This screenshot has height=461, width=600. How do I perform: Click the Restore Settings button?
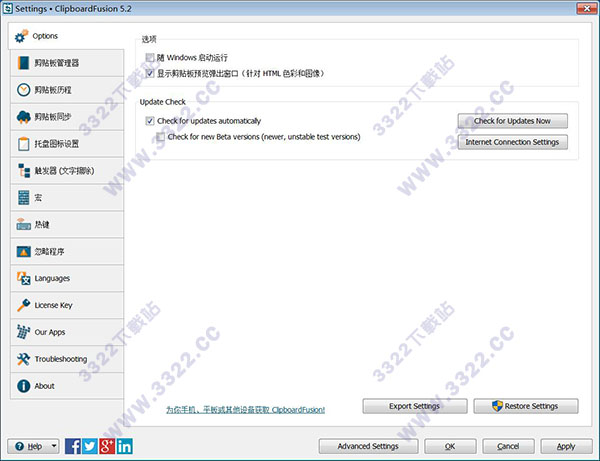[x=526, y=406]
